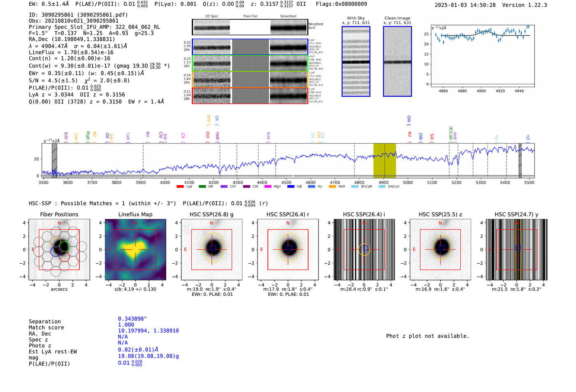Open the Lineflux Map image
The image size is (576, 392).
click(x=135, y=250)
